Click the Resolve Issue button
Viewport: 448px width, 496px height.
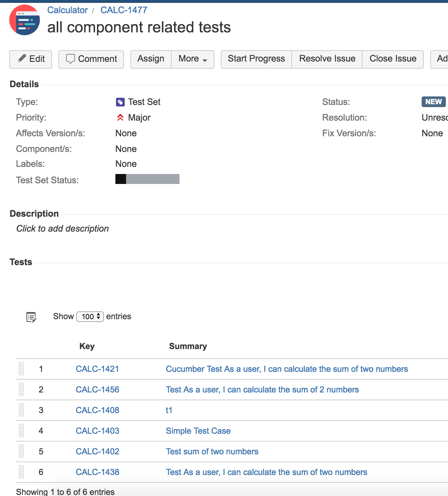click(x=327, y=59)
